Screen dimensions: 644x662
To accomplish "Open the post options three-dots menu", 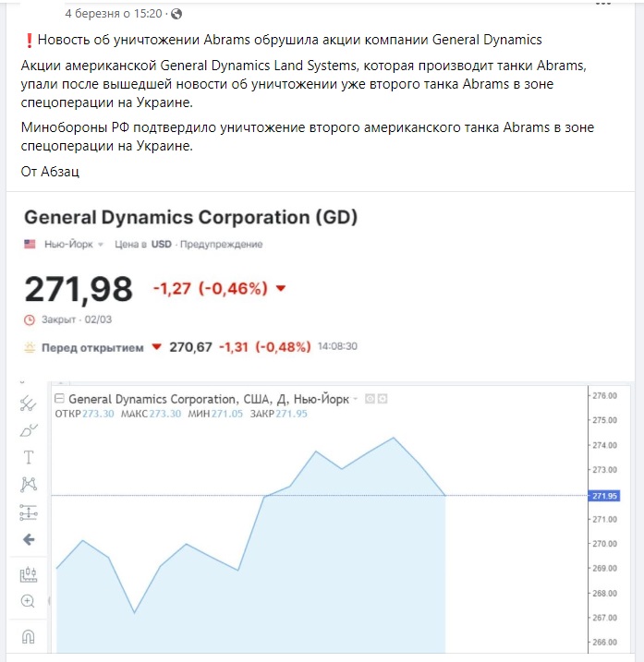I will (603, 3).
